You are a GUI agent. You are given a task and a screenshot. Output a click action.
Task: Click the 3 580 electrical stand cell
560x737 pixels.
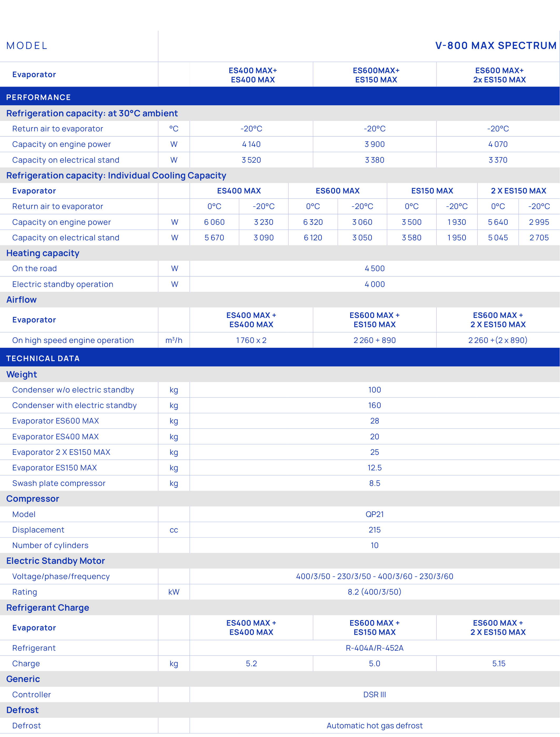[x=412, y=238]
